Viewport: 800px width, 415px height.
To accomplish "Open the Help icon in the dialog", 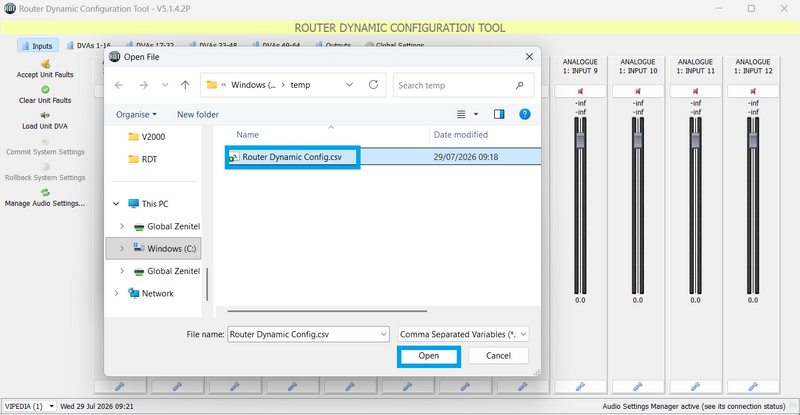I will (x=524, y=114).
